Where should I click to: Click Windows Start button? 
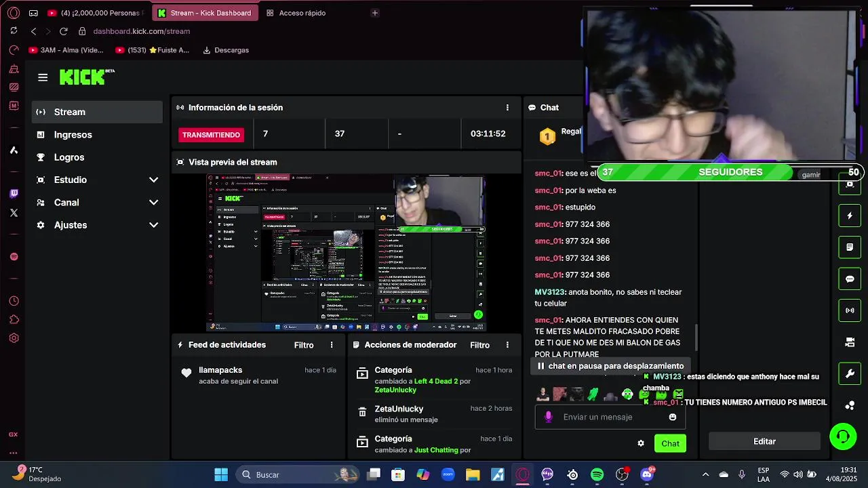[x=221, y=474]
